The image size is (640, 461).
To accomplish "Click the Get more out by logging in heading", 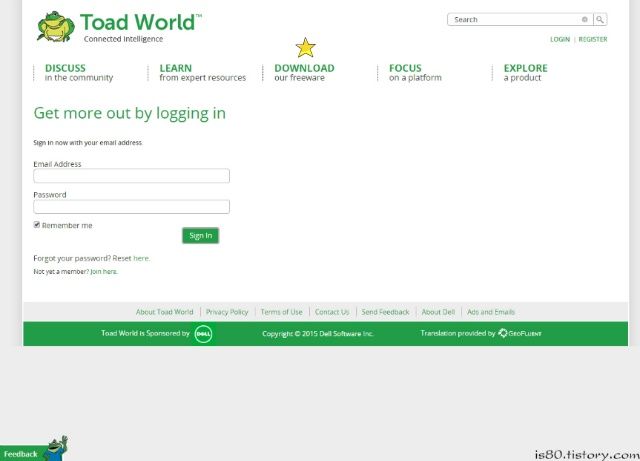I will click(x=129, y=114).
